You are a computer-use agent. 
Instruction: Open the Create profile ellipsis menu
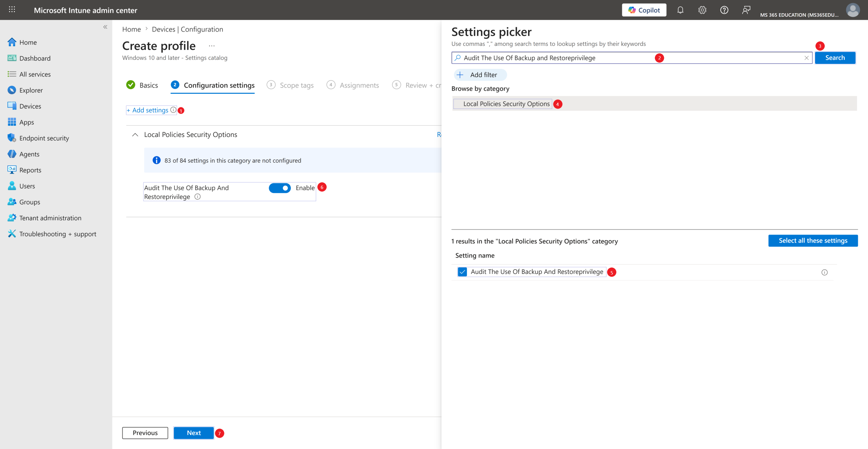pos(212,46)
